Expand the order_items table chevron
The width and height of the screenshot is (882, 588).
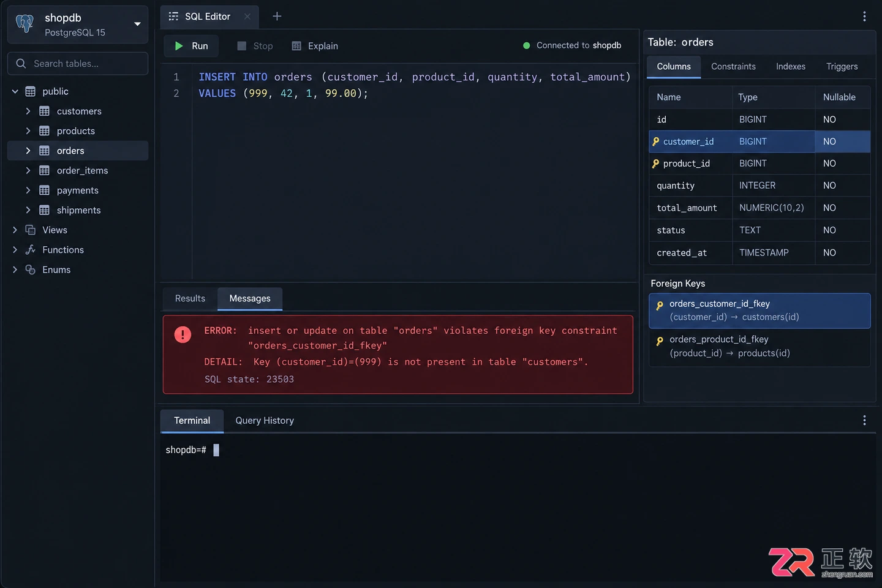(28, 170)
